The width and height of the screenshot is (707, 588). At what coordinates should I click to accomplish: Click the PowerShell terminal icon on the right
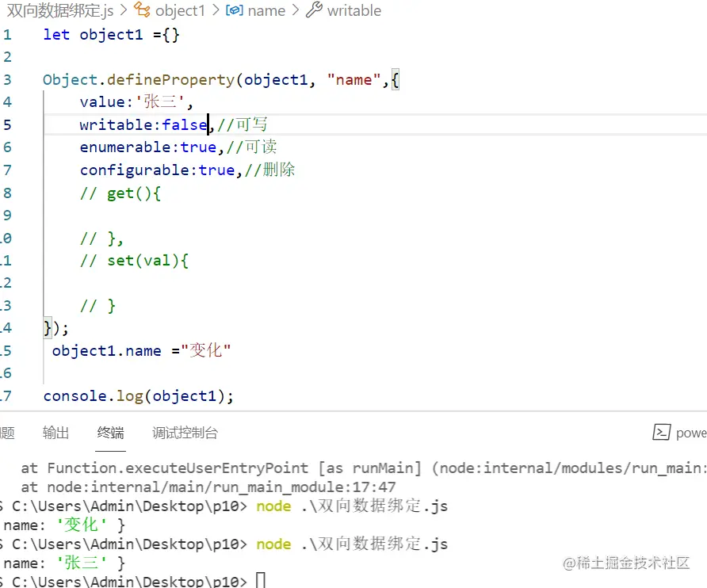coord(663,433)
